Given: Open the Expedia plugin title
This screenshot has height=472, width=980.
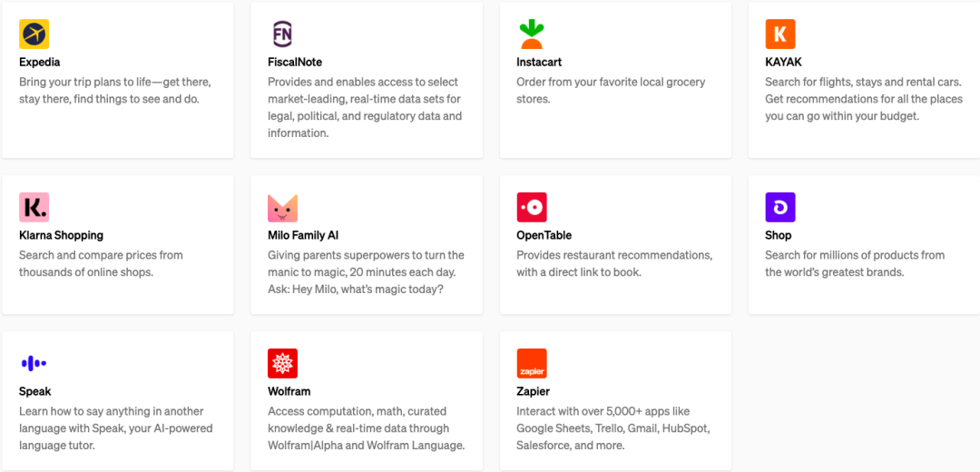Looking at the screenshot, I should [40, 63].
